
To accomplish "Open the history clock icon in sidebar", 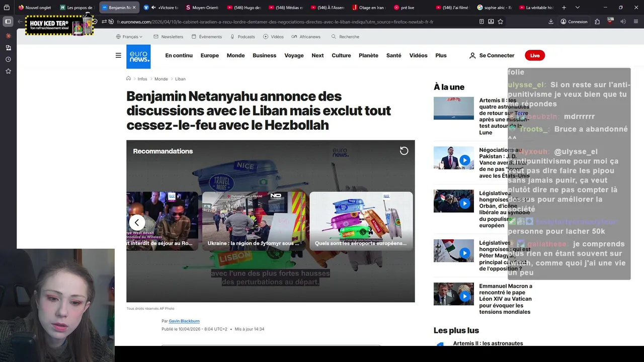I will 8,59.
